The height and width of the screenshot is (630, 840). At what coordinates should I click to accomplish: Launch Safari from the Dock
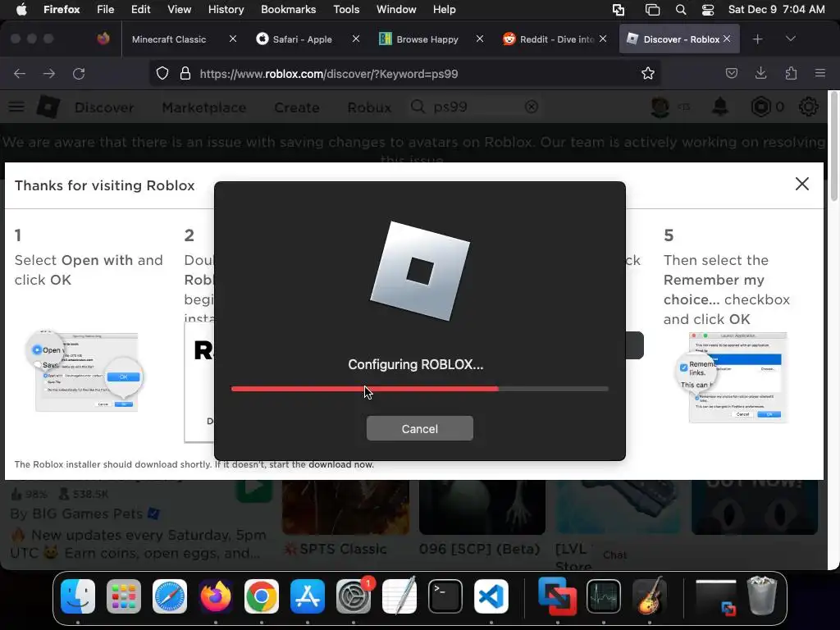point(170,596)
